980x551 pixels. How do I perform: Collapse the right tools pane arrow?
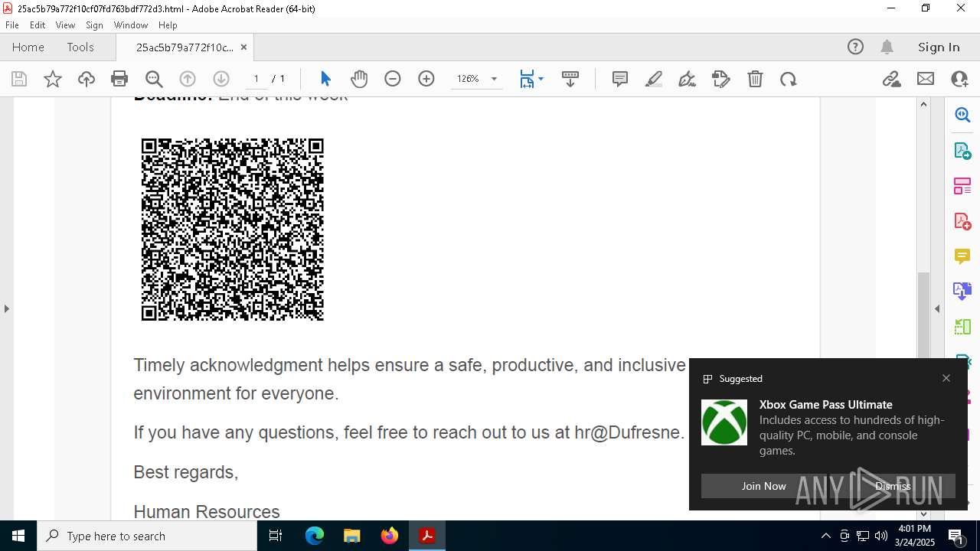937,308
